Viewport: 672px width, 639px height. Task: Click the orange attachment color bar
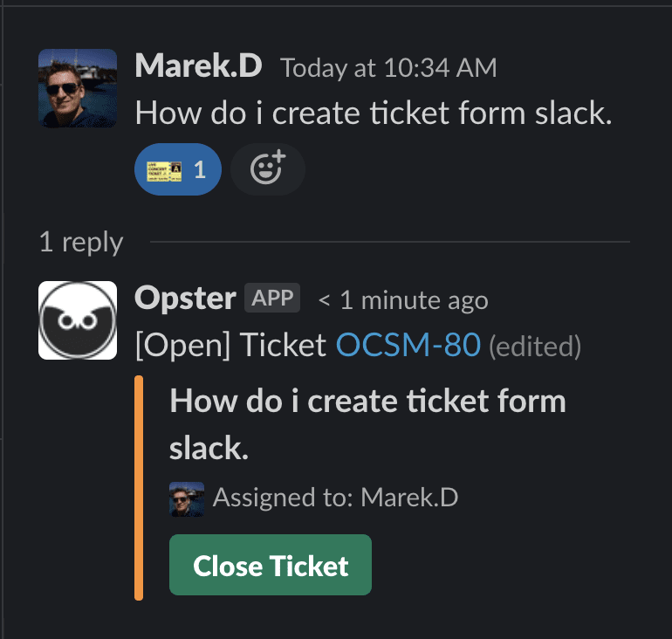(x=139, y=488)
